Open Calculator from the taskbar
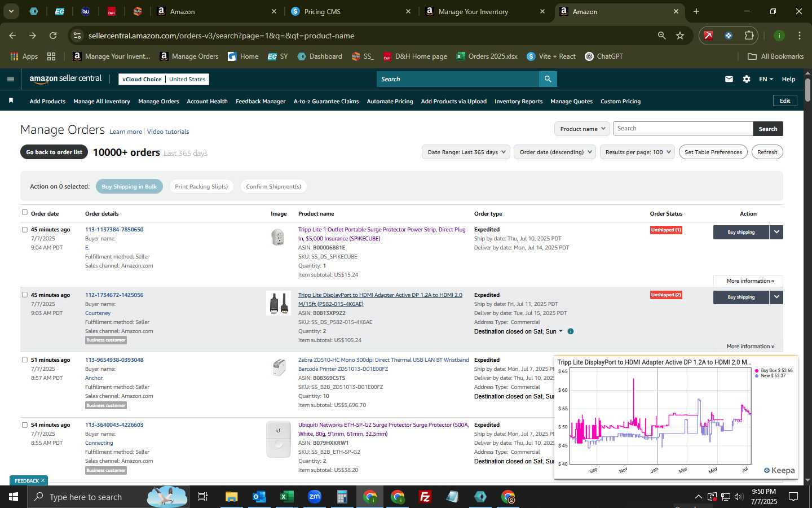 [342, 497]
